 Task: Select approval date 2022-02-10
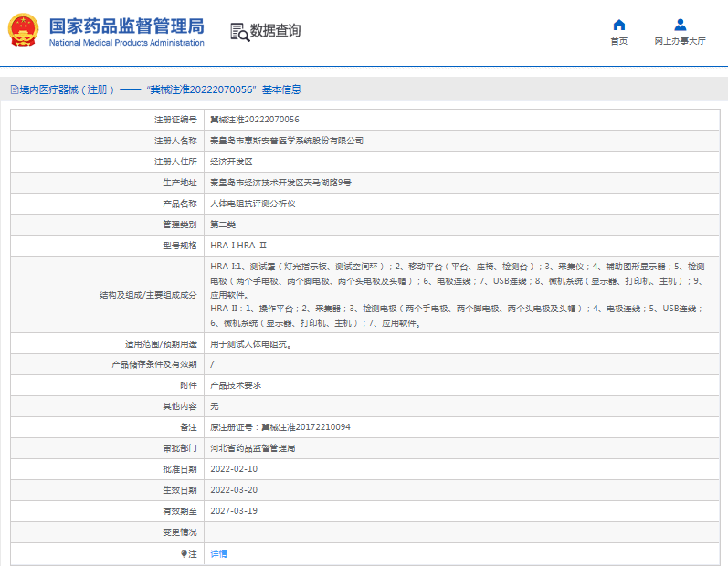(234, 469)
